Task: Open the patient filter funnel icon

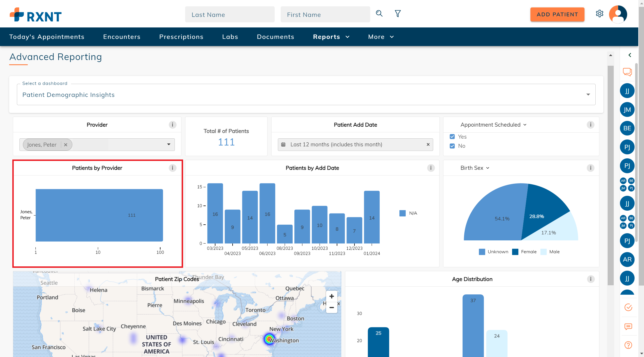Action: click(398, 13)
